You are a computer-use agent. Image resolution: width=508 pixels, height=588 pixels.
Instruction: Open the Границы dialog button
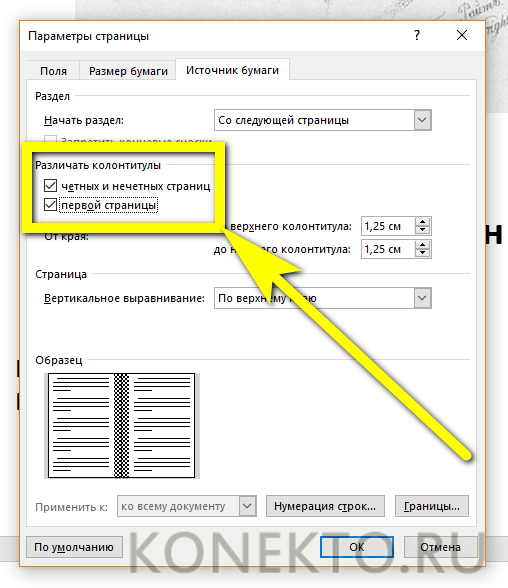(x=432, y=506)
